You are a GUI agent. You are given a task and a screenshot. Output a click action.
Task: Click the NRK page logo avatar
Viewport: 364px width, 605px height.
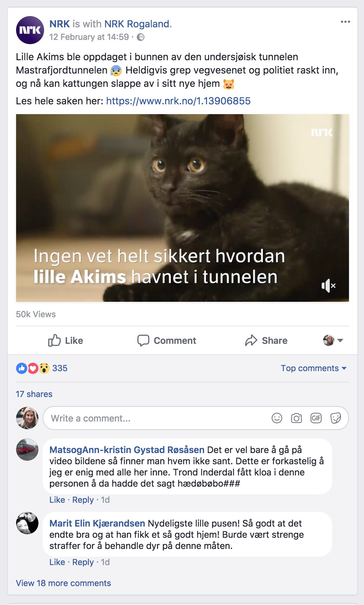point(30,30)
